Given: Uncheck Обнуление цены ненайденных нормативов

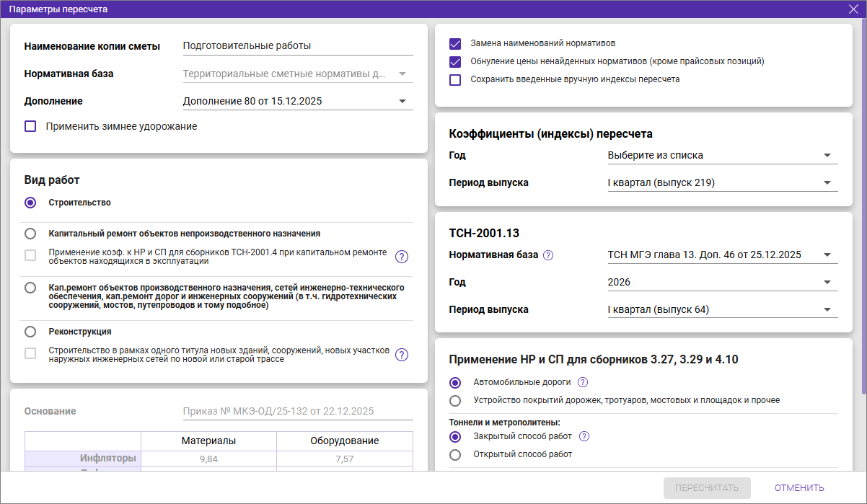Looking at the screenshot, I should [x=455, y=62].
